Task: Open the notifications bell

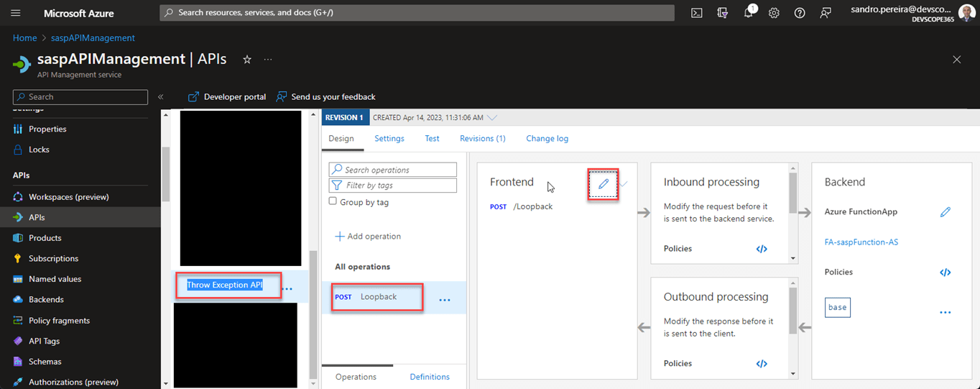Action: pyautogui.click(x=749, y=13)
